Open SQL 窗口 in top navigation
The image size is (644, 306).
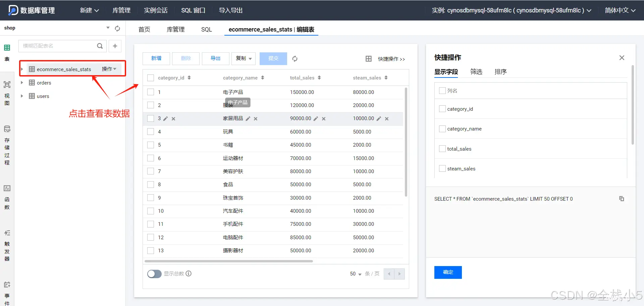click(193, 10)
